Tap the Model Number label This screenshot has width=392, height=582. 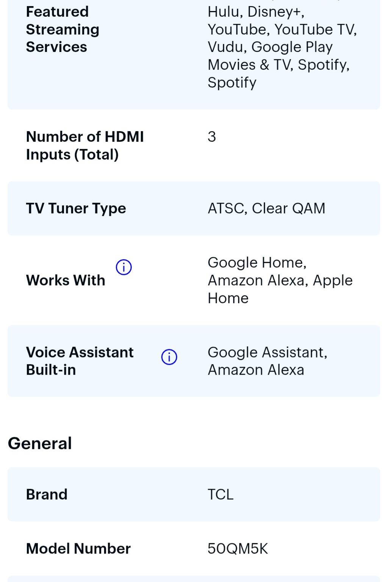78,549
